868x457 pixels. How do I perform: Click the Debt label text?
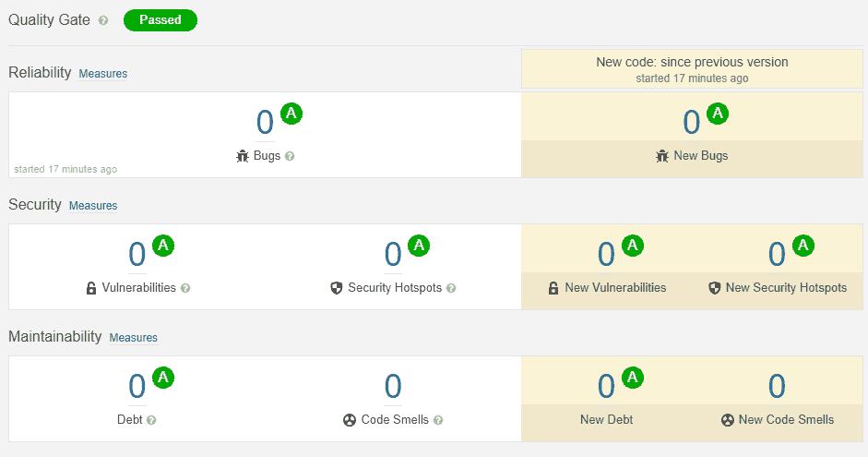129,420
